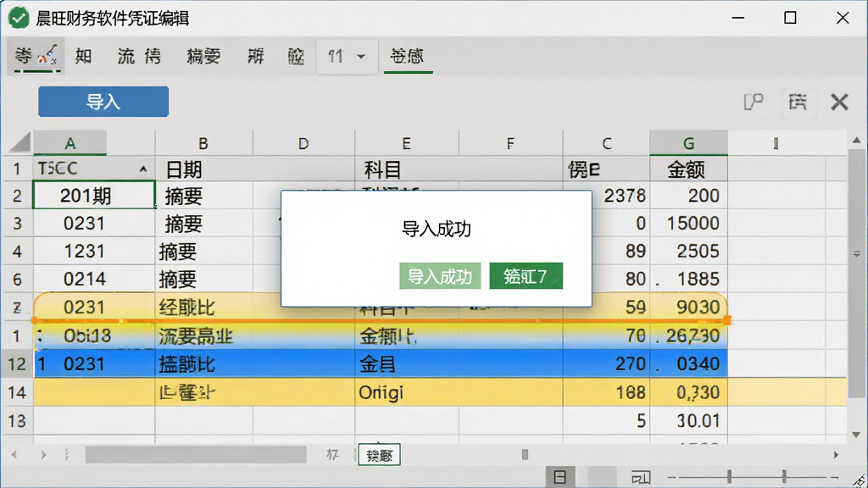Image resolution: width=868 pixels, height=488 pixels.
Task: Click cell containing 201期
Action: click(x=94, y=196)
